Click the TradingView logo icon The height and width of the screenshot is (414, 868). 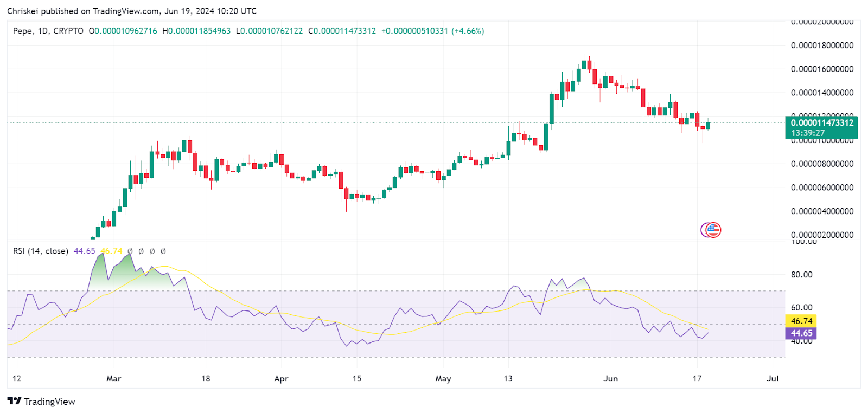click(x=14, y=401)
